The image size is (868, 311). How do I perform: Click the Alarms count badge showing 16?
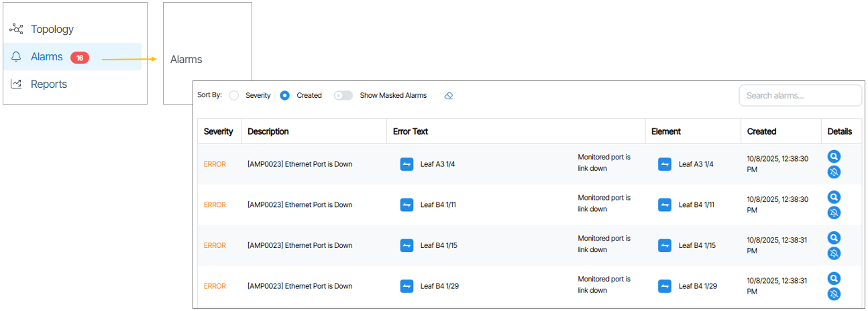tap(79, 58)
